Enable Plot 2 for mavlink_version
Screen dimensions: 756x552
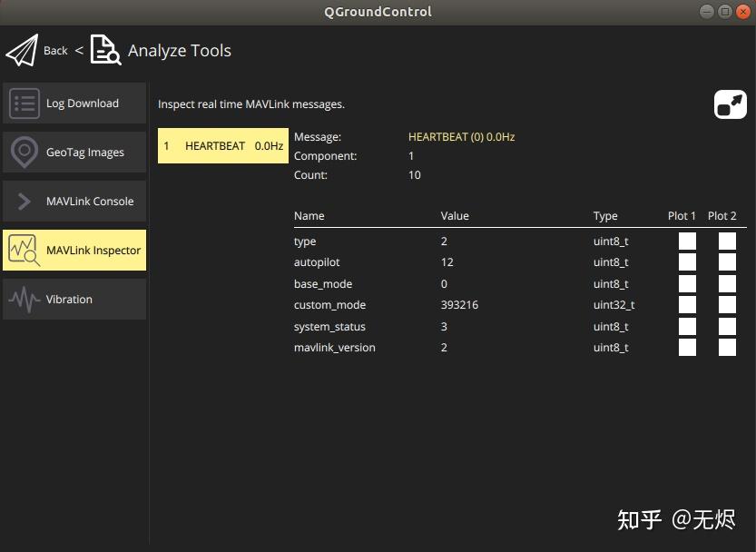[726, 347]
